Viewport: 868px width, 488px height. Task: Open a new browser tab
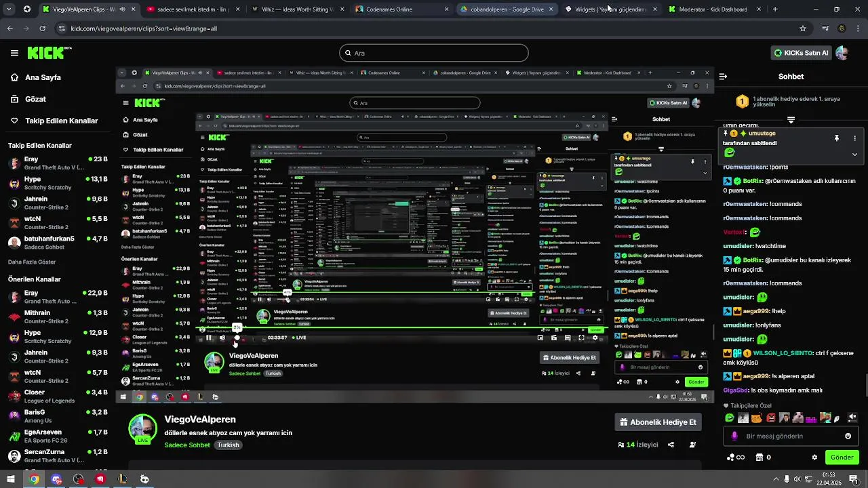[x=775, y=9]
